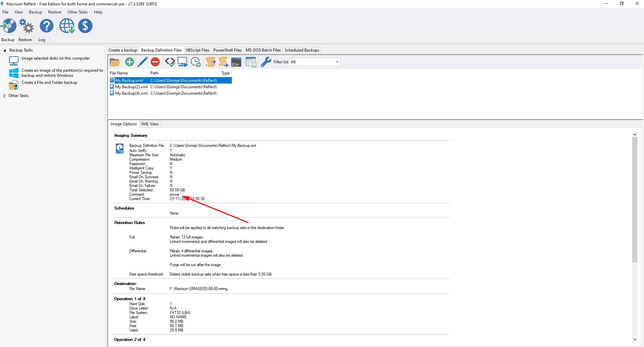Viewport: 644px width, 347px height.
Task: Open folder icon in definition files toolbar
Action: coord(115,62)
